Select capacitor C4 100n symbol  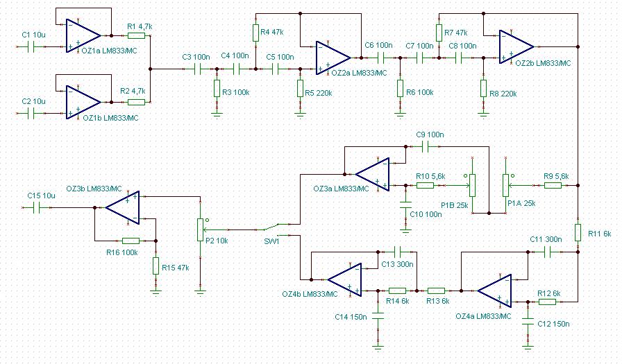click(237, 69)
